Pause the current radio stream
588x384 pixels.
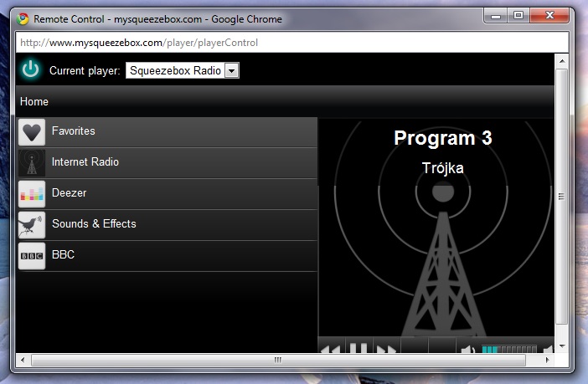(x=358, y=348)
